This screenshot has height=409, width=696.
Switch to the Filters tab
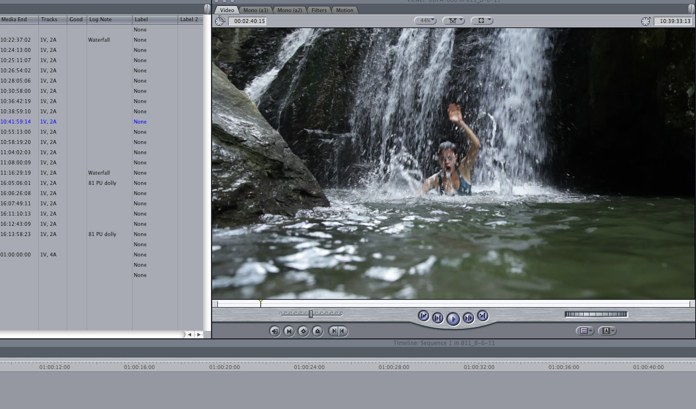click(318, 10)
